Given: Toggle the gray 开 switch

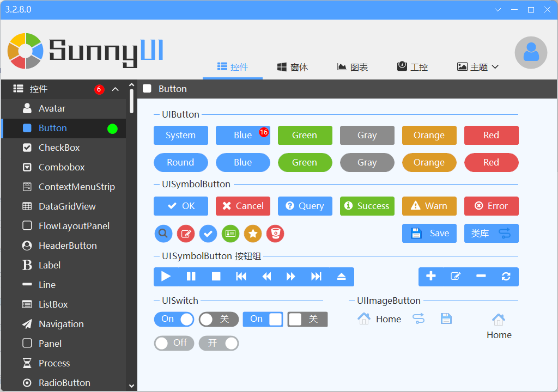Looking at the screenshot, I should pos(219,343).
